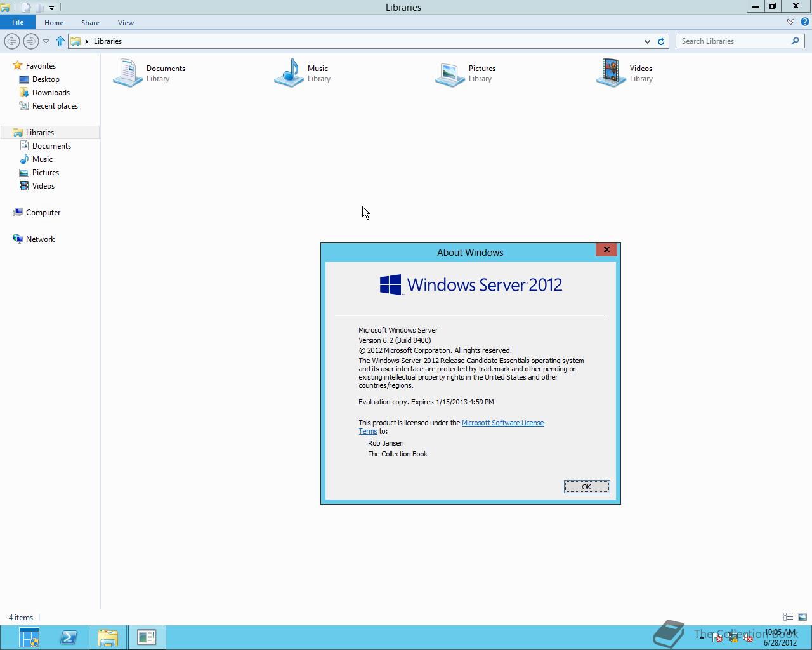
Task: Expand the recent locations dropdown arrow
Action: click(46, 41)
